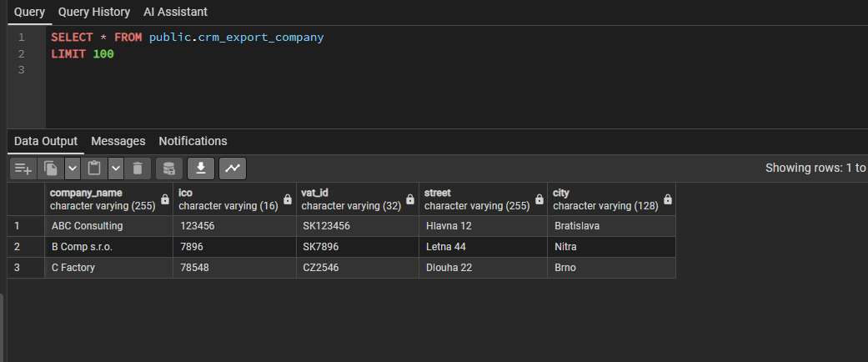Switch to the Messages tab
Screen dimensions: 868x362
click(118, 141)
